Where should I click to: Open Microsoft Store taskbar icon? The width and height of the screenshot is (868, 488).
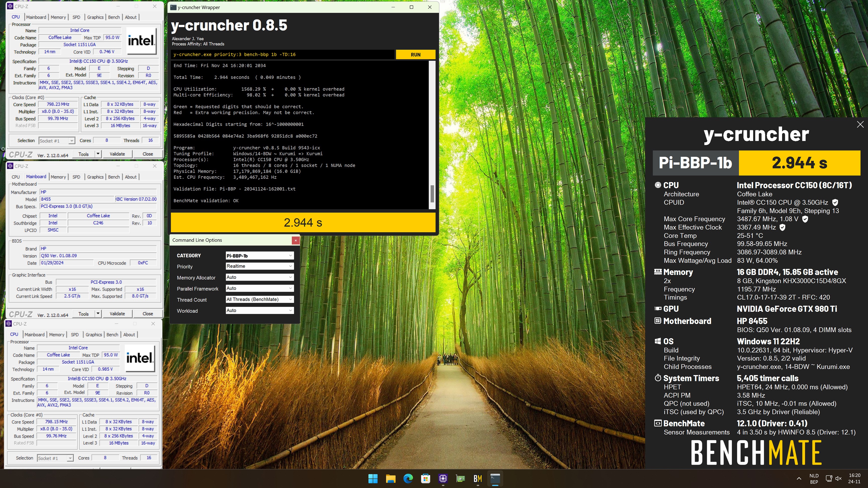point(425,478)
